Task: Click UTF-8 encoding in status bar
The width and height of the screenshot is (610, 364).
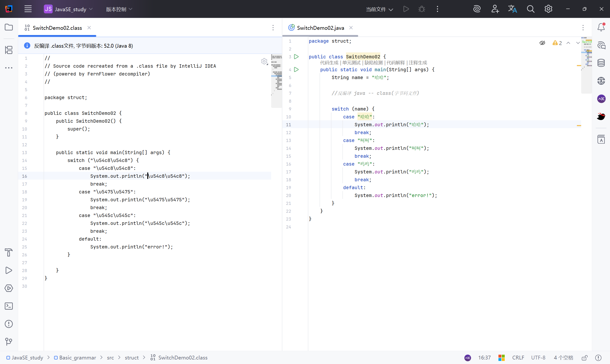Action: pyautogui.click(x=538, y=358)
